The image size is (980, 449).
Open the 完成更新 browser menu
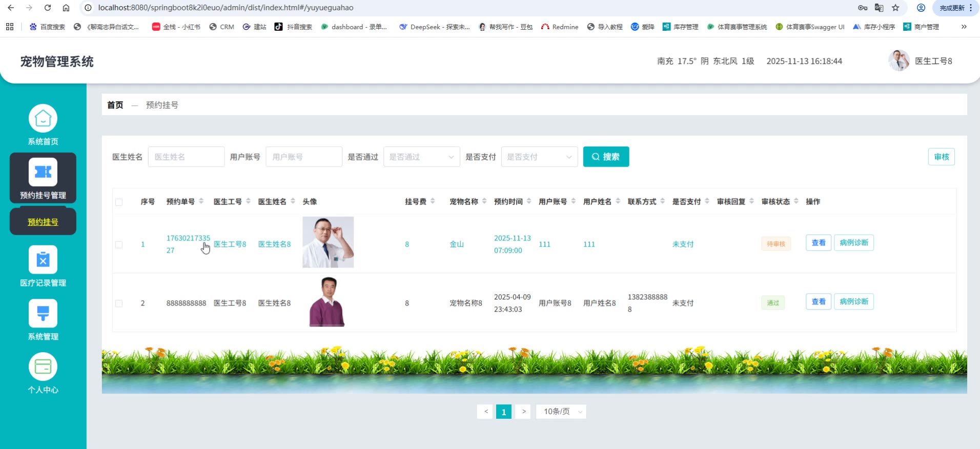(956, 8)
